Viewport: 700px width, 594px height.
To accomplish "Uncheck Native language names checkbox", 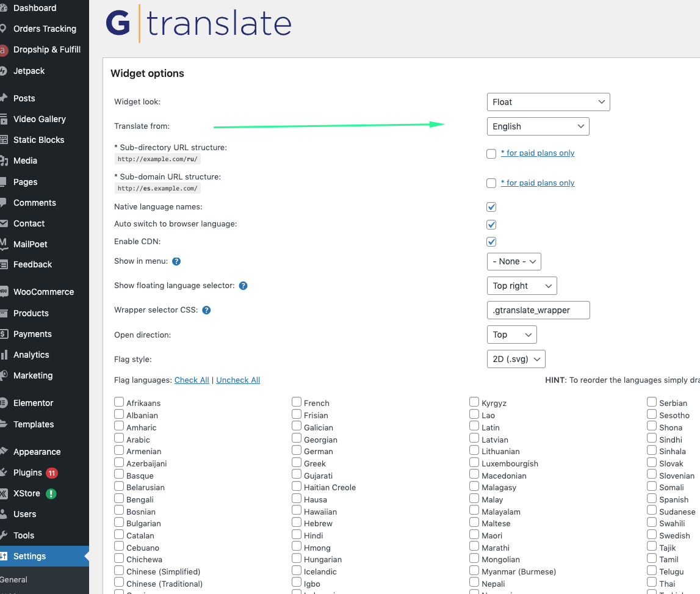I will pos(491,207).
